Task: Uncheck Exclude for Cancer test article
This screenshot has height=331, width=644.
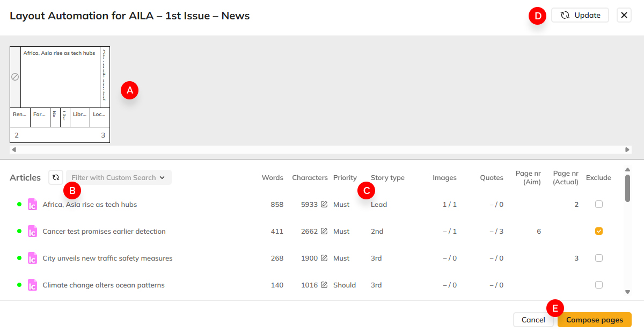Action: click(x=599, y=231)
